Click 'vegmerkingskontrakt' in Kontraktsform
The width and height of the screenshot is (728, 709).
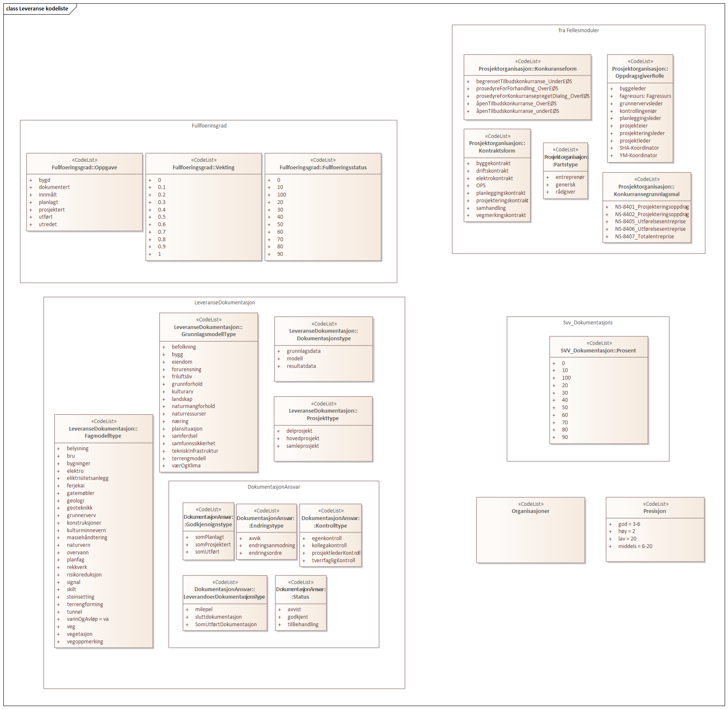pyautogui.click(x=501, y=215)
